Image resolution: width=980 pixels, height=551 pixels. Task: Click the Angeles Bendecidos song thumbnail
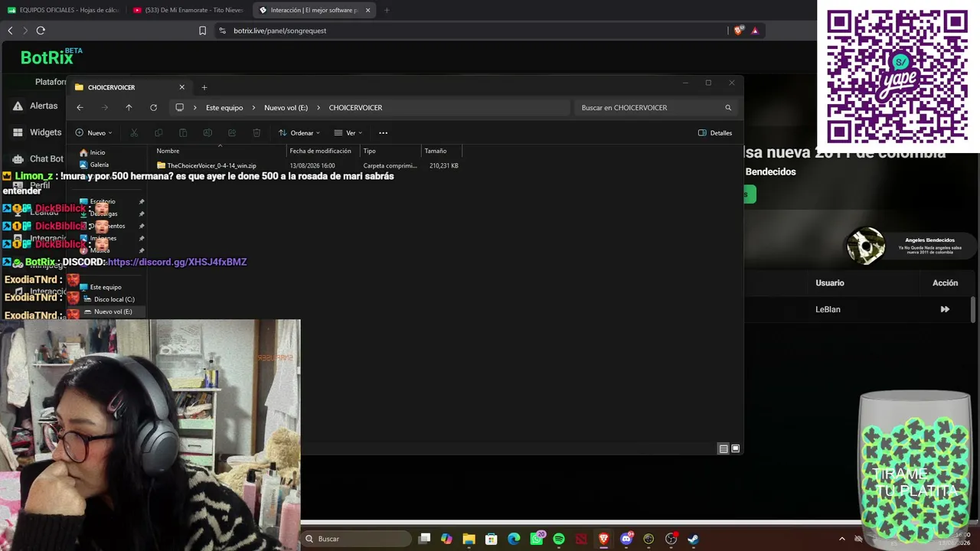tap(866, 246)
